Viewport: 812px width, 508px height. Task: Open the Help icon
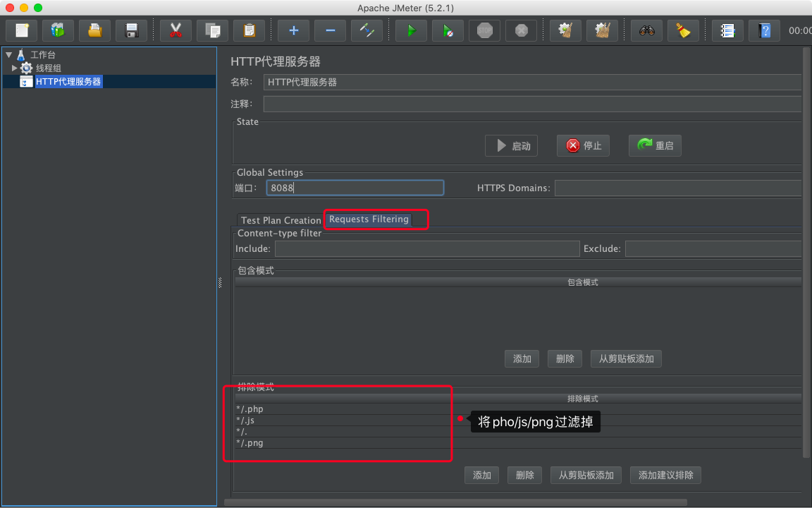pos(764,30)
